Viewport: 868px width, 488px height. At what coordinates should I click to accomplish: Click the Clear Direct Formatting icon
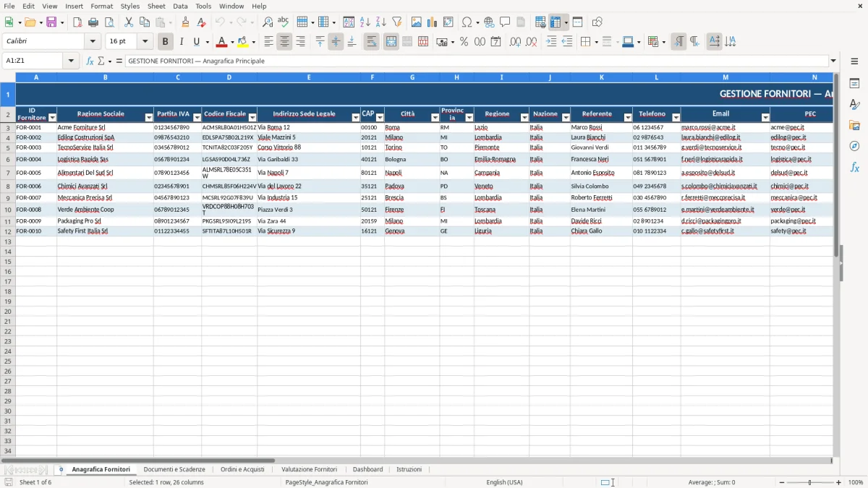click(x=202, y=22)
